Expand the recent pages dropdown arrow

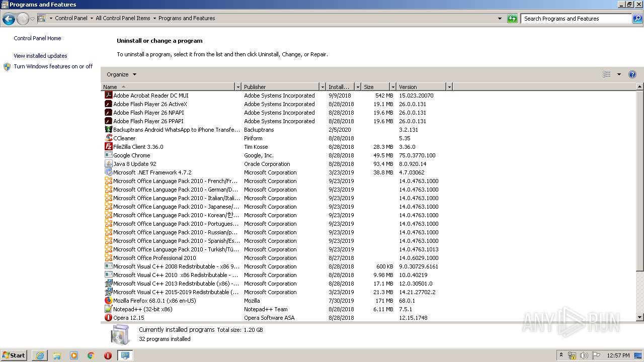32,19
